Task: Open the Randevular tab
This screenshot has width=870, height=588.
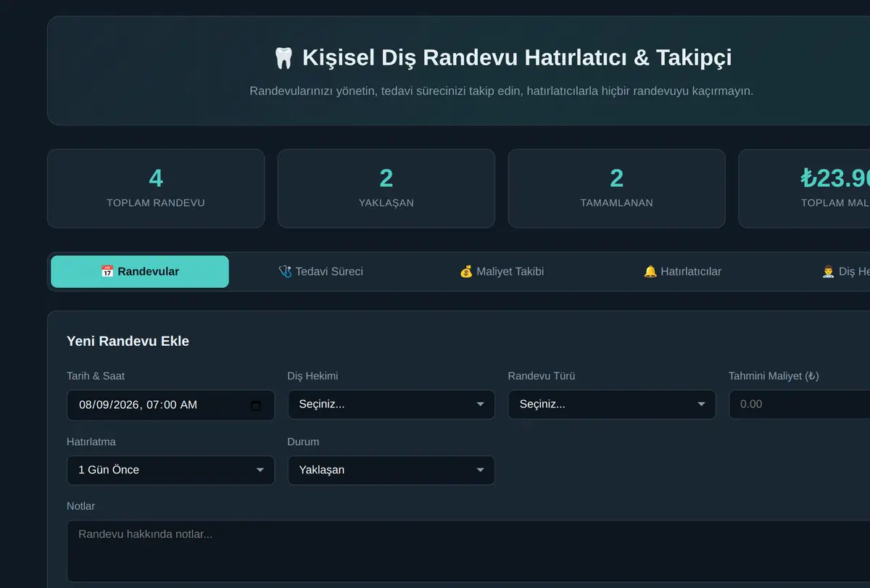Action: click(140, 272)
